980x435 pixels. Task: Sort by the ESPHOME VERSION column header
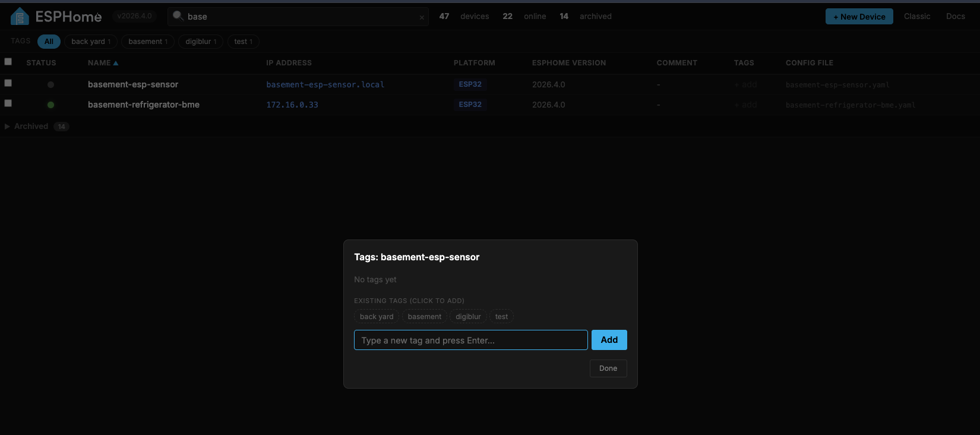[569, 63]
